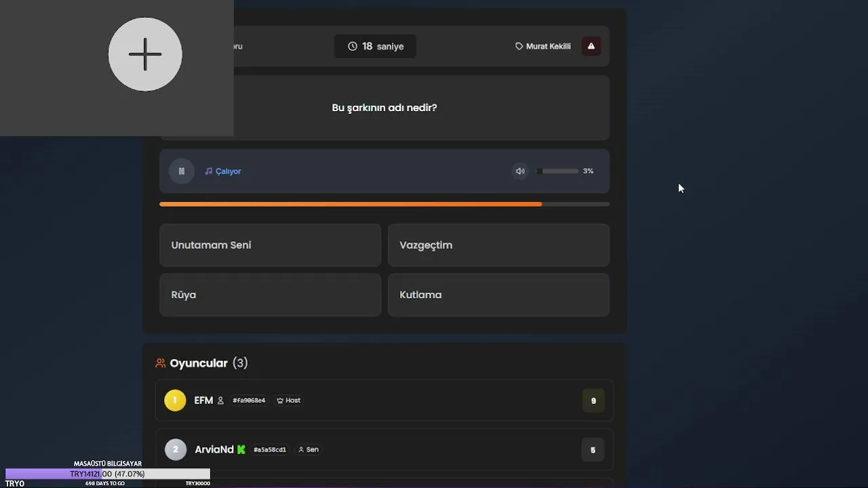Choose the answer Unutamam Seni

270,245
